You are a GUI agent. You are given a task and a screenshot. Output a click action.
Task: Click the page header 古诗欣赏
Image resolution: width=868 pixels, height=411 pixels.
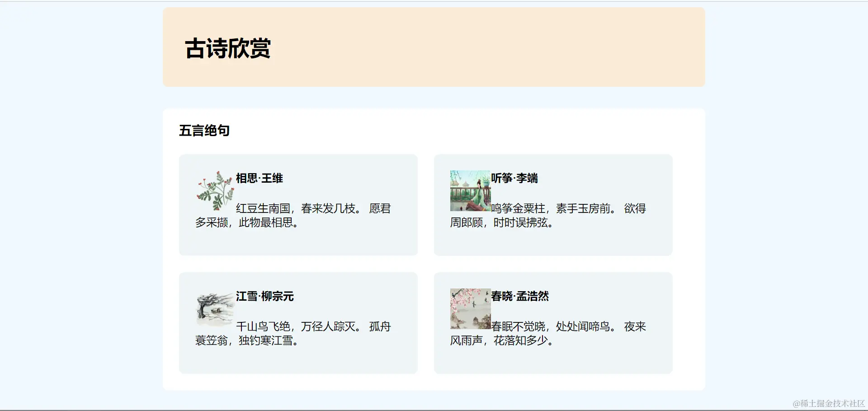227,50
